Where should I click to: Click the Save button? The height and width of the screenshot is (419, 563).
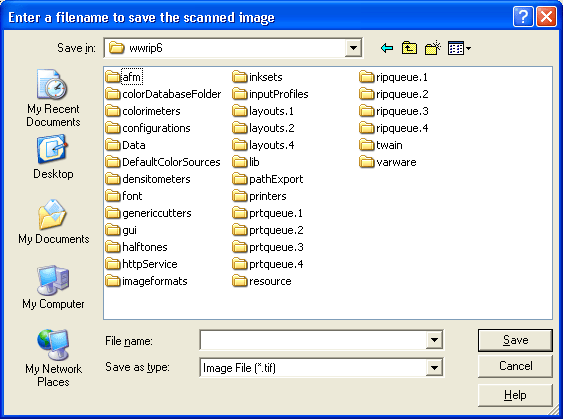coord(515,340)
